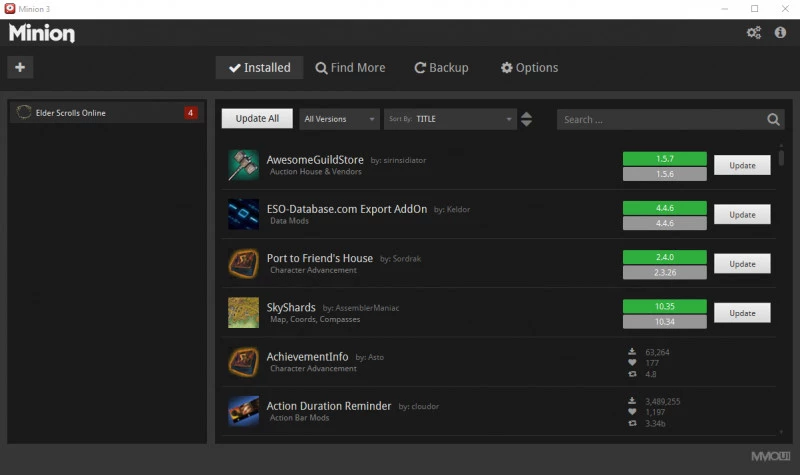
Task: Minimize the Minion window
Action: tap(724, 9)
